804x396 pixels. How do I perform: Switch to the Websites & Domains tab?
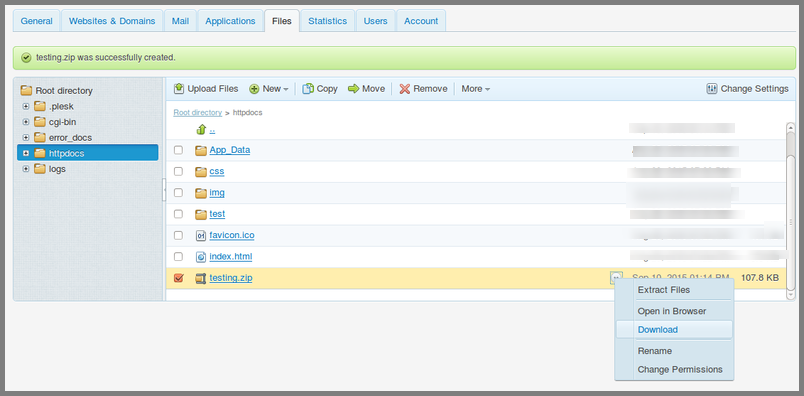pyautogui.click(x=112, y=21)
